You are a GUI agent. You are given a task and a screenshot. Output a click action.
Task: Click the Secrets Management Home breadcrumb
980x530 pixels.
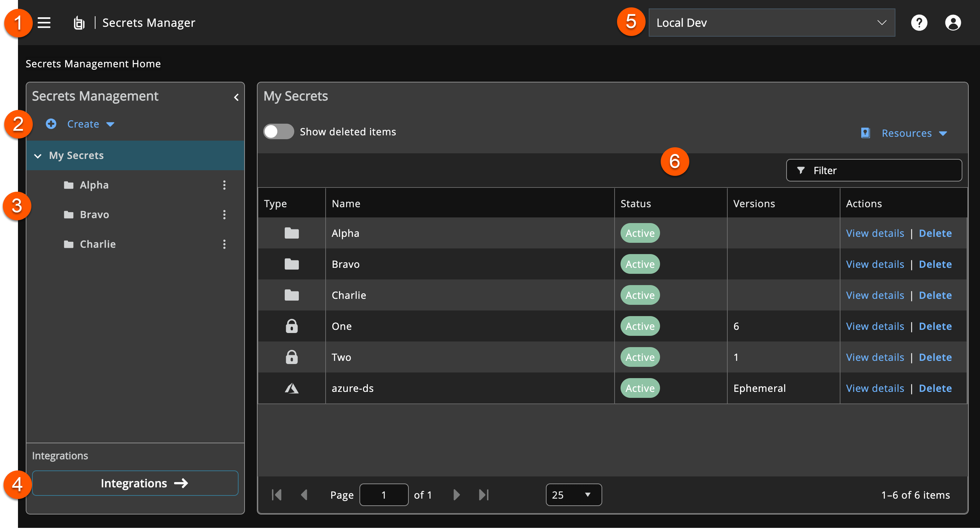tap(93, 63)
